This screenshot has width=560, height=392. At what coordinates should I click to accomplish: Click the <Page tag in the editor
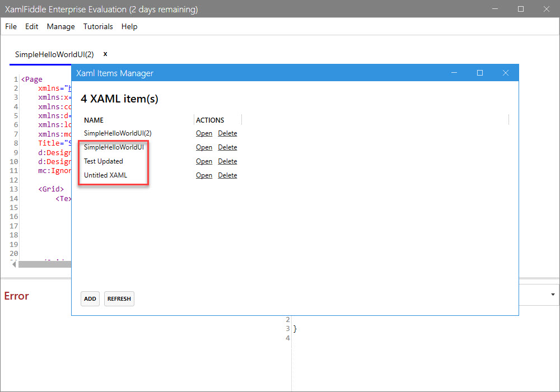[32, 80]
